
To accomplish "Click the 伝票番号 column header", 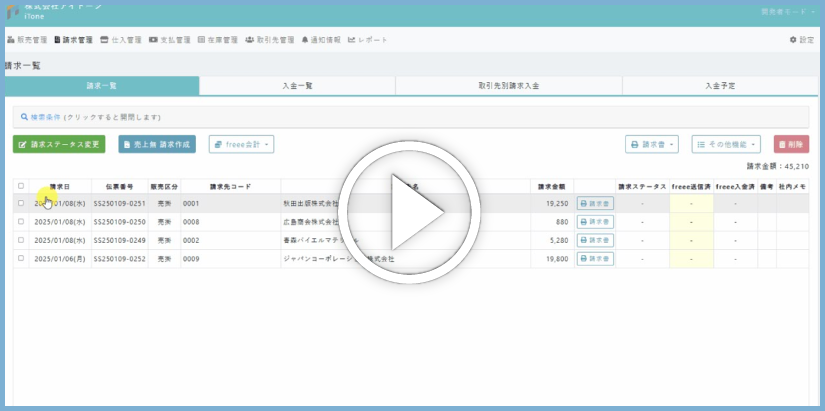I will (x=119, y=186).
